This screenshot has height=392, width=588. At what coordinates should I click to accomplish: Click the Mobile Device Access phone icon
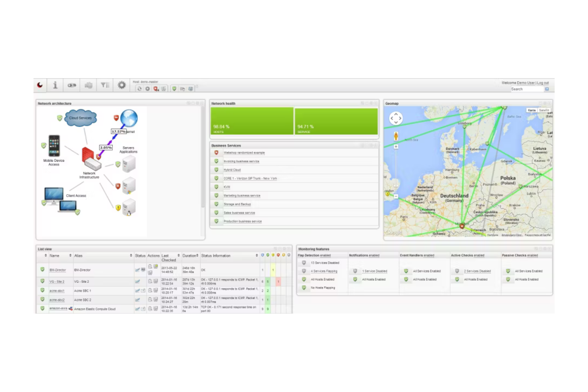click(54, 146)
